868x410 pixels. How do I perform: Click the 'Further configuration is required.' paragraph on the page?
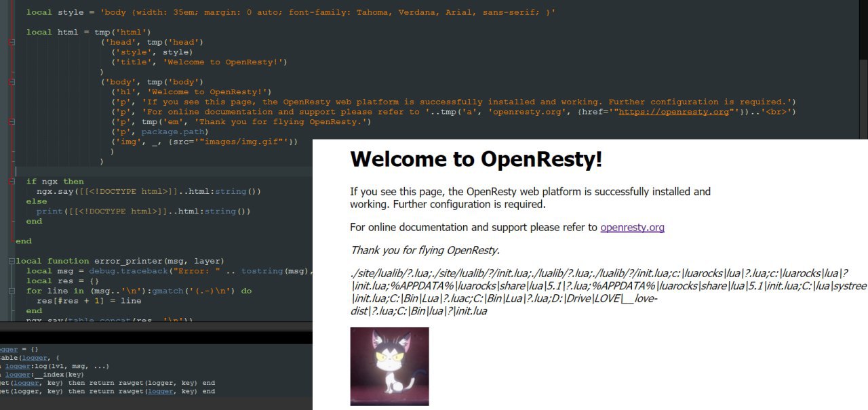pos(530,198)
